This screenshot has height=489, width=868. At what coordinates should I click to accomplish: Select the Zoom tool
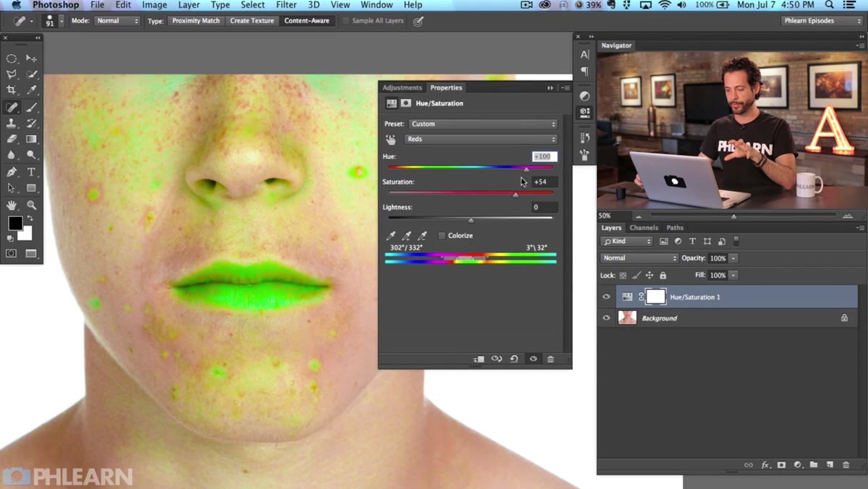point(31,205)
